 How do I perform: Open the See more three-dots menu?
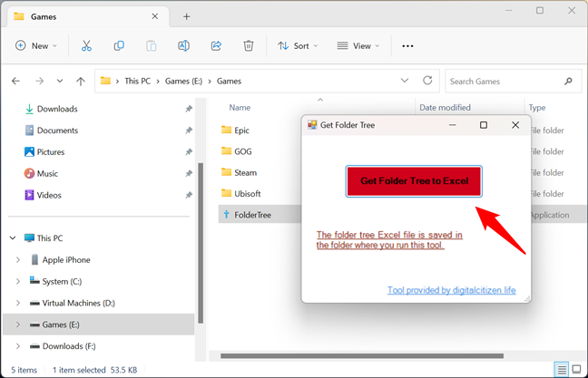(x=407, y=46)
